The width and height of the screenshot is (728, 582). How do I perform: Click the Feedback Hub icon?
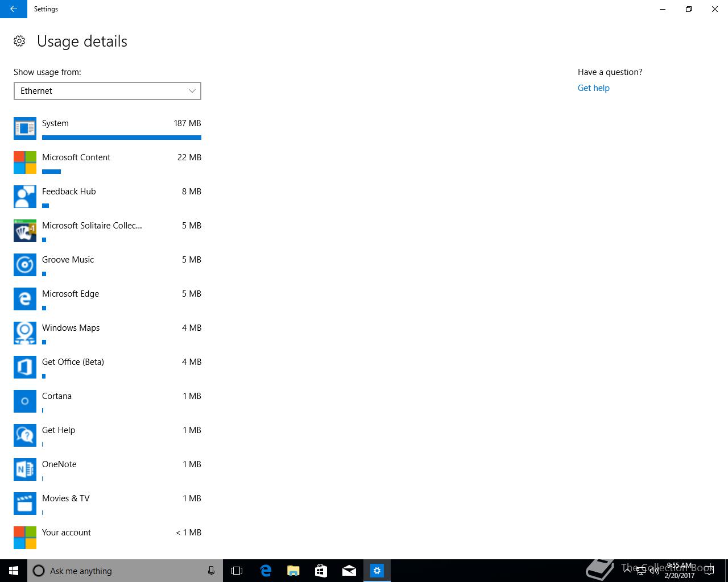[25, 197]
